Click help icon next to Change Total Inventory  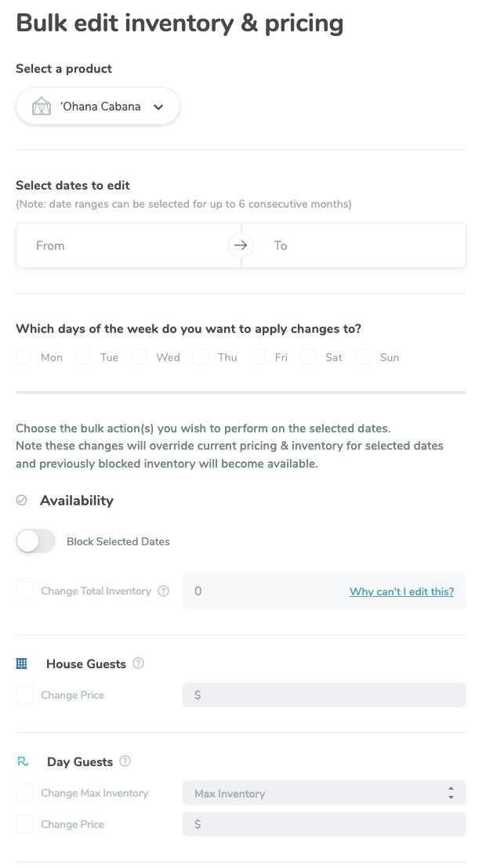[164, 591]
